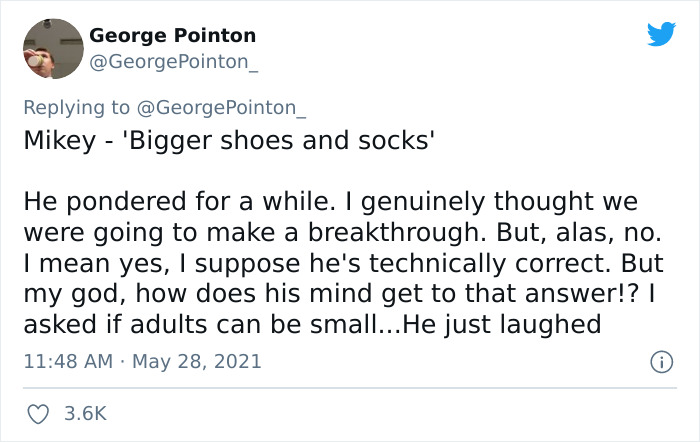Click the @GeorgePointon_ handle under the name
The height and width of the screenshot is (442, 700).
click(174, 60)
